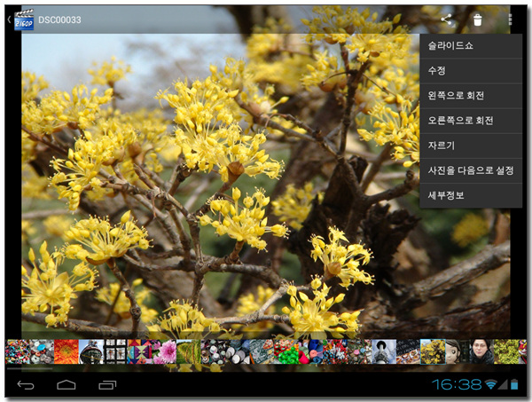Screen dimensions: 532x402
Task: Open the yarn balls thumbnail
Action: [x=310, y=351]
